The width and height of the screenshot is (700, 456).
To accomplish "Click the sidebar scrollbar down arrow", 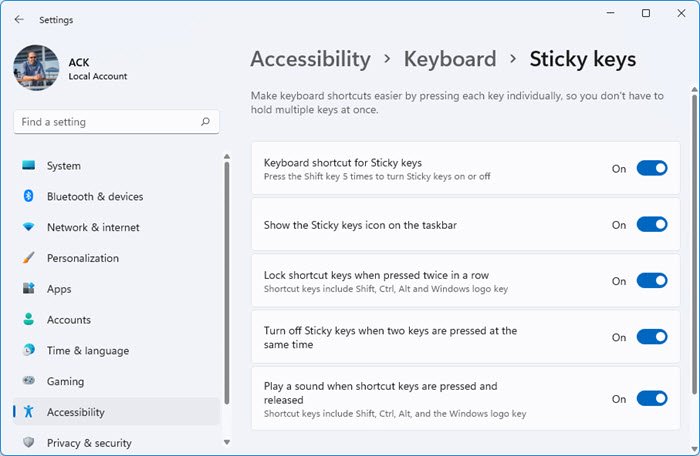I will click(227, 441).
